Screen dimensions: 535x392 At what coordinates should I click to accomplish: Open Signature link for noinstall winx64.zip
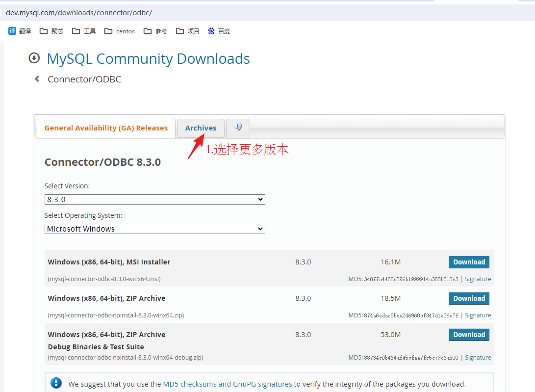click(x=478, y=315)
